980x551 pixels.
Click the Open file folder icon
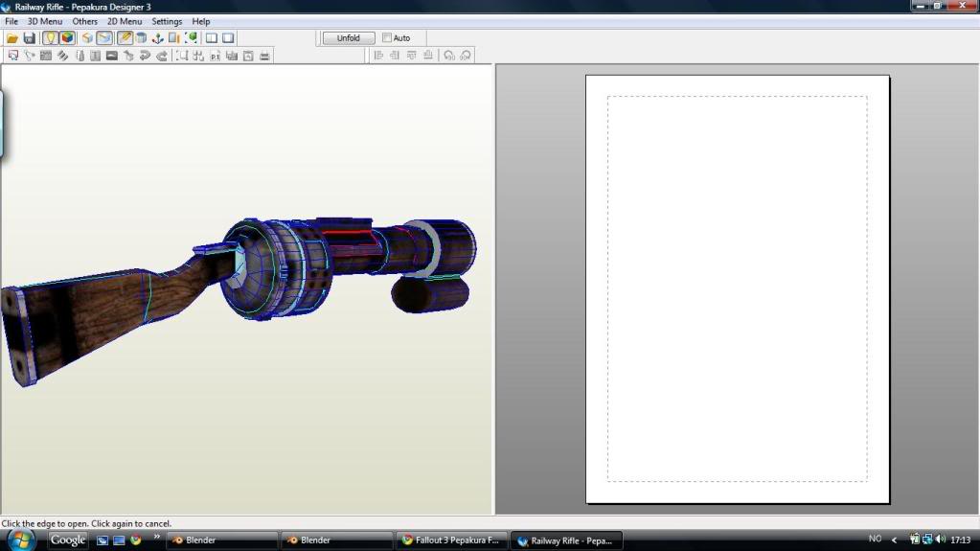pos(11,38)
